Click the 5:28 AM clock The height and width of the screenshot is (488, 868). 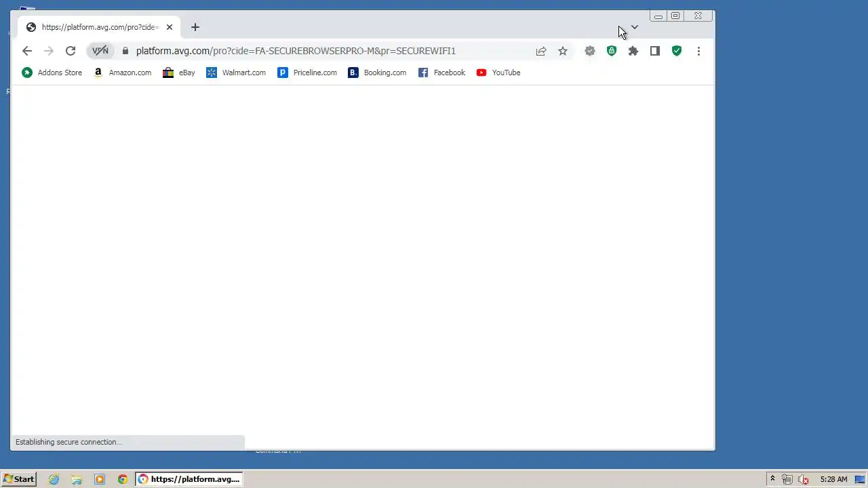tap(833, 479)
